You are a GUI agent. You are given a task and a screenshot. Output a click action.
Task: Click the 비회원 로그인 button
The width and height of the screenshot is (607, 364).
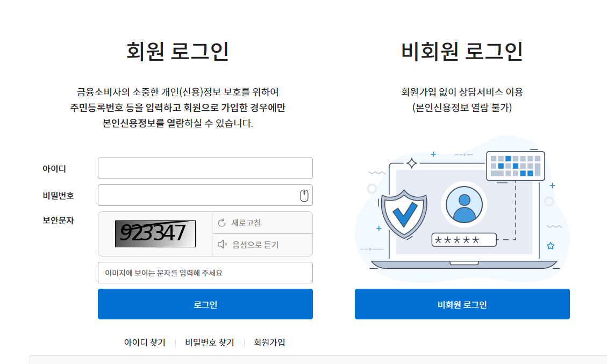pos(462,304)
